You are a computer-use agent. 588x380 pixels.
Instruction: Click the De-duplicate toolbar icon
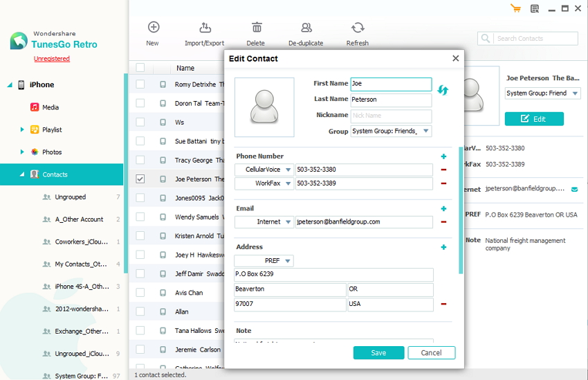pos(306,28)
